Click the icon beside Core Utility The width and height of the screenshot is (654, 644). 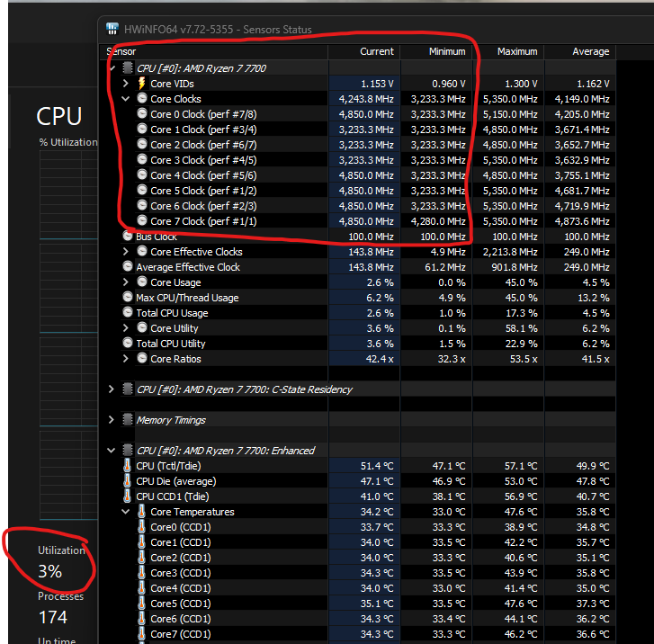(142, 327)
